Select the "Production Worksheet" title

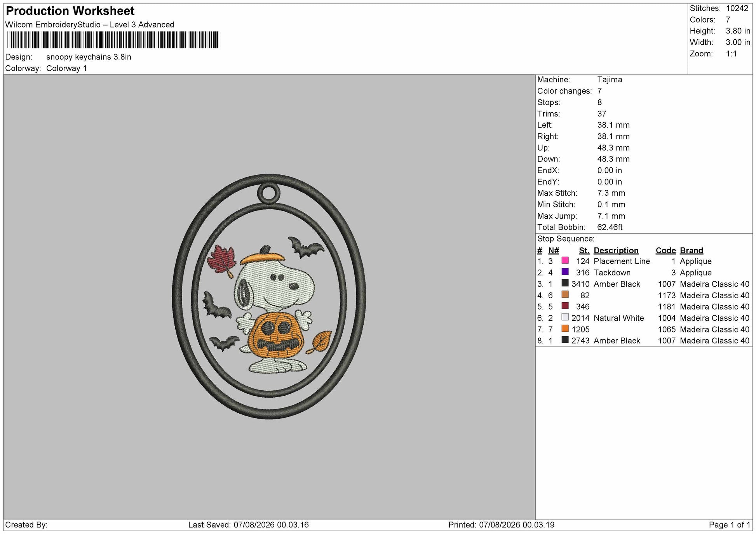pyautogui.click(x=70, y=11)
